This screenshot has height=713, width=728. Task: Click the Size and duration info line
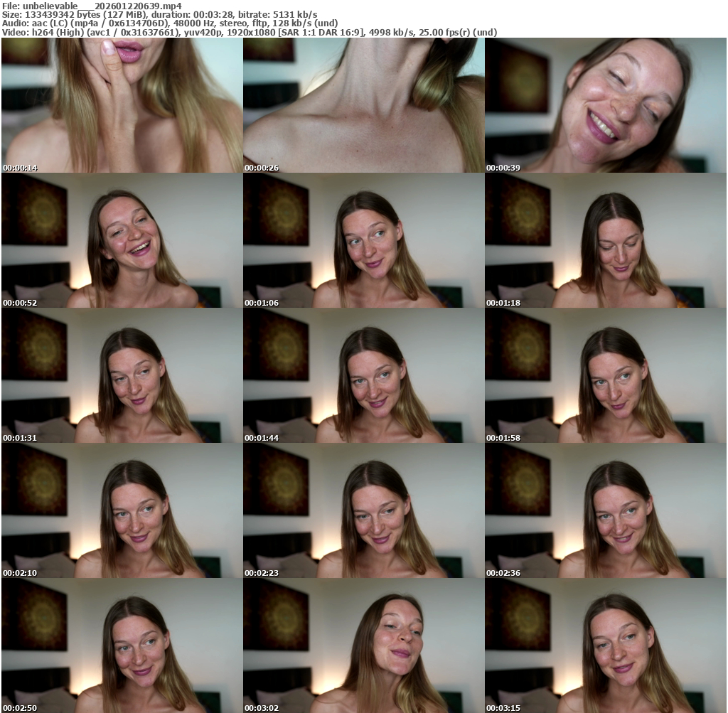(x=159, y=14)
